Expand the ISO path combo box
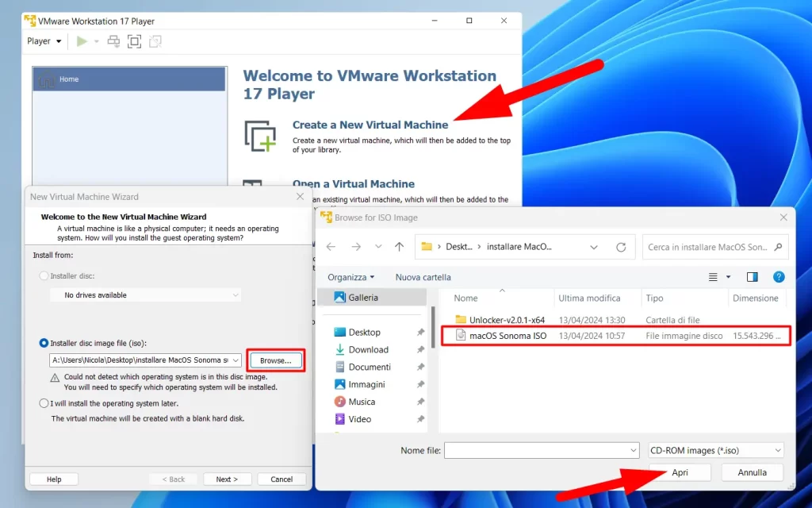This screenshot has width=812, height=508. click(x=236, y=360)
